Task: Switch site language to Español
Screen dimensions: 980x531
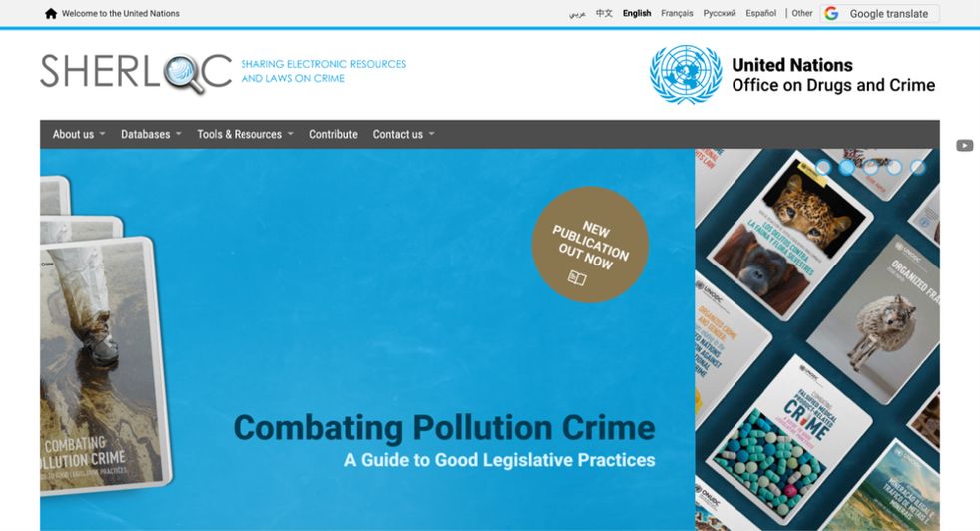Action: (x=760, y=13)
